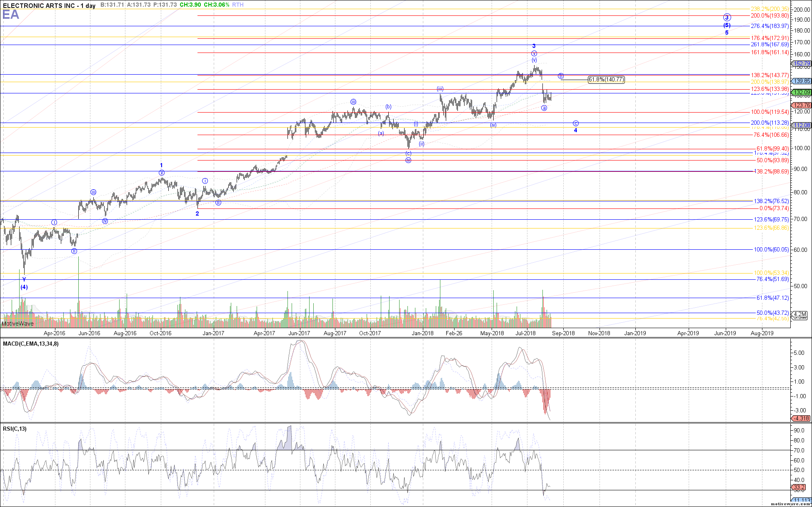The height and width of the screenshot is (507, 812).
Task: Click the 161.8%(161.14) extension label
Action: tap(770, 53)
